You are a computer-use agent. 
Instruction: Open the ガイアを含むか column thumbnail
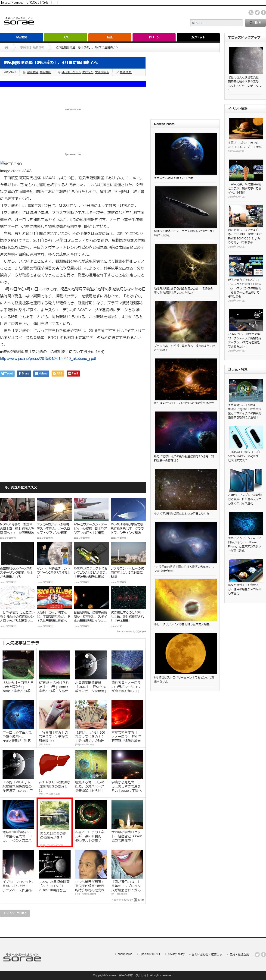point(246,570)
